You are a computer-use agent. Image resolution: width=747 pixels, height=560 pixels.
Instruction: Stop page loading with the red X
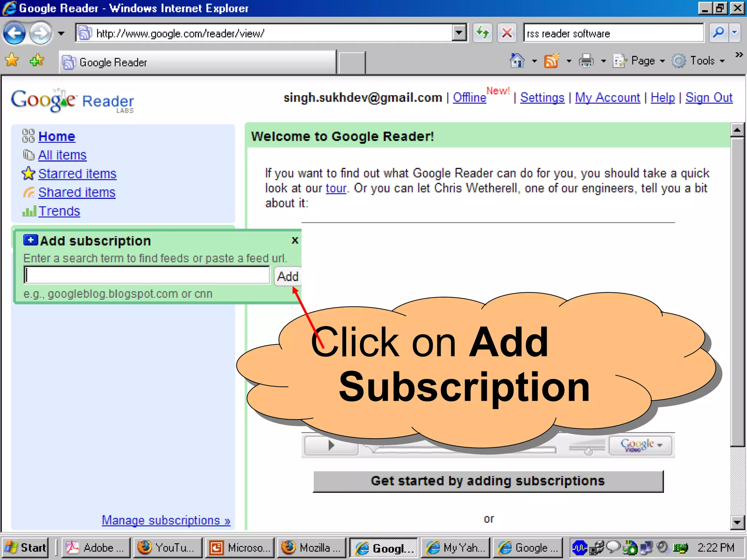click(507, 34)
